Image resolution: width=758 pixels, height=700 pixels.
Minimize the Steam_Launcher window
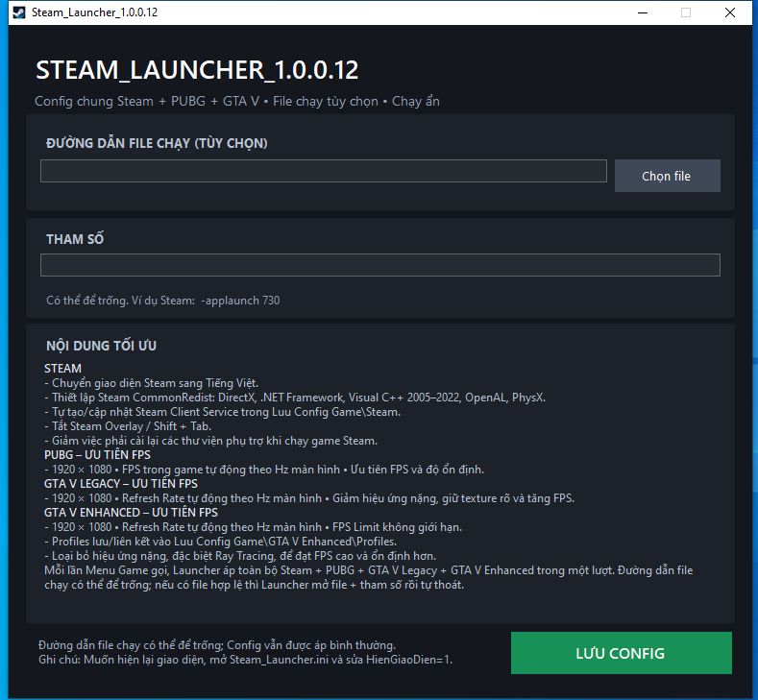tap(643, 12)
